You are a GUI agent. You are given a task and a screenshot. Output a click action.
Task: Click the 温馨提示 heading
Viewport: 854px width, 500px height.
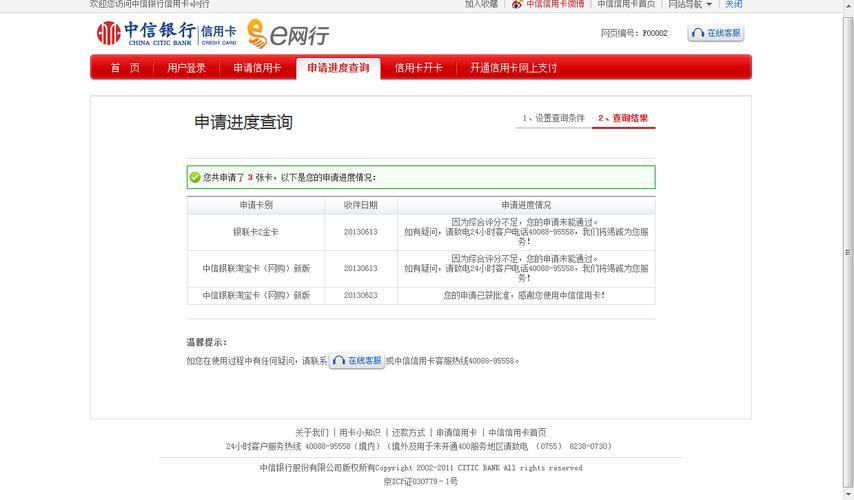[x=206, y=342]
